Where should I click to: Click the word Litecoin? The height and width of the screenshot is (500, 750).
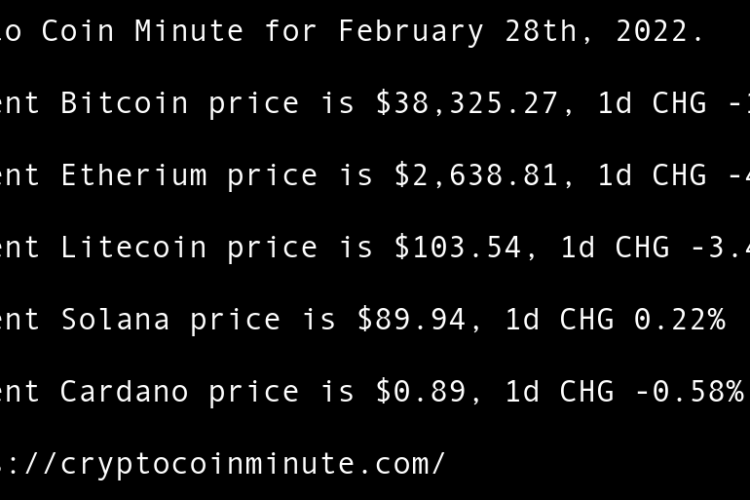pos(133,247)
